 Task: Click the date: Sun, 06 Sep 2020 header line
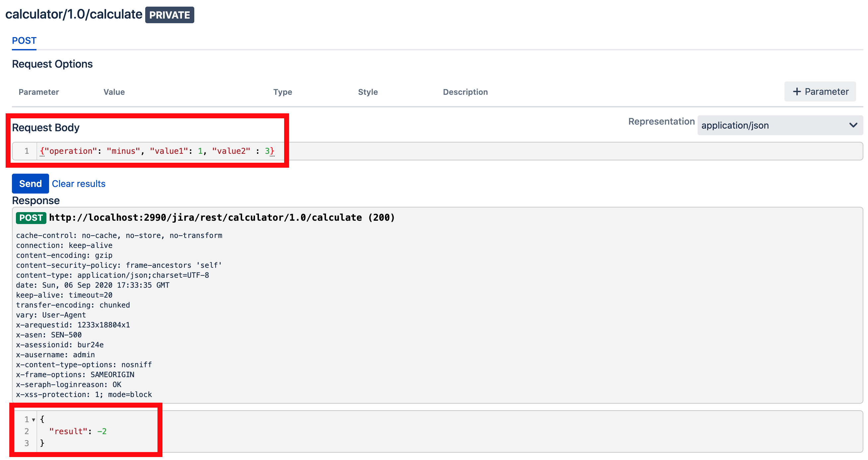tap(93, 285)
